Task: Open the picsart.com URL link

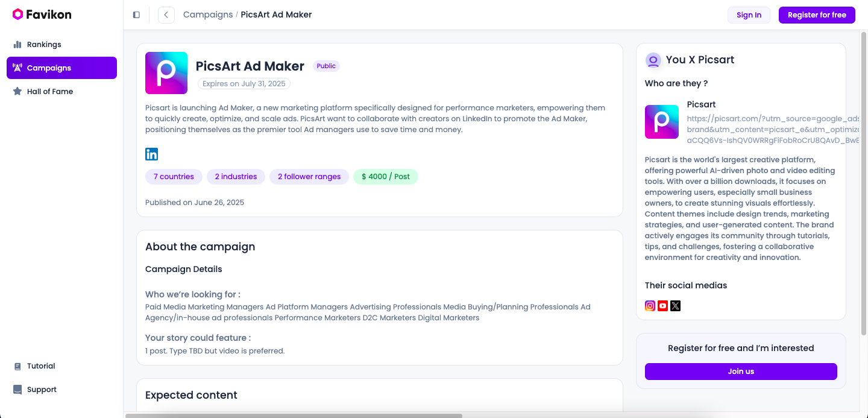Action: (x=773, y=130)
